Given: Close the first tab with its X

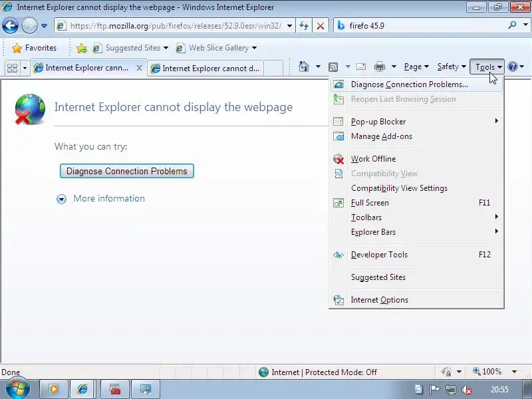Looking at the screenshot, I should pos(139,68).
